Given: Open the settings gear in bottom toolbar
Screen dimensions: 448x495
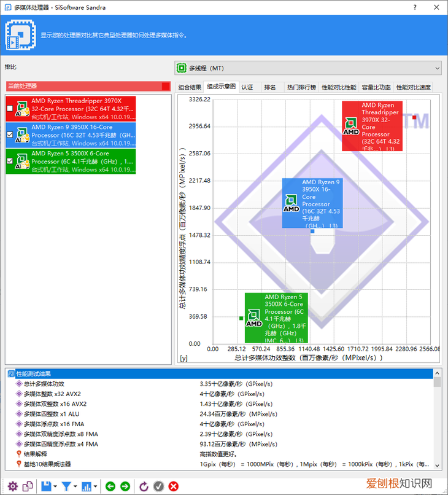Looking at the screenshot, I should pyautogui.click(x=12, y=486).
